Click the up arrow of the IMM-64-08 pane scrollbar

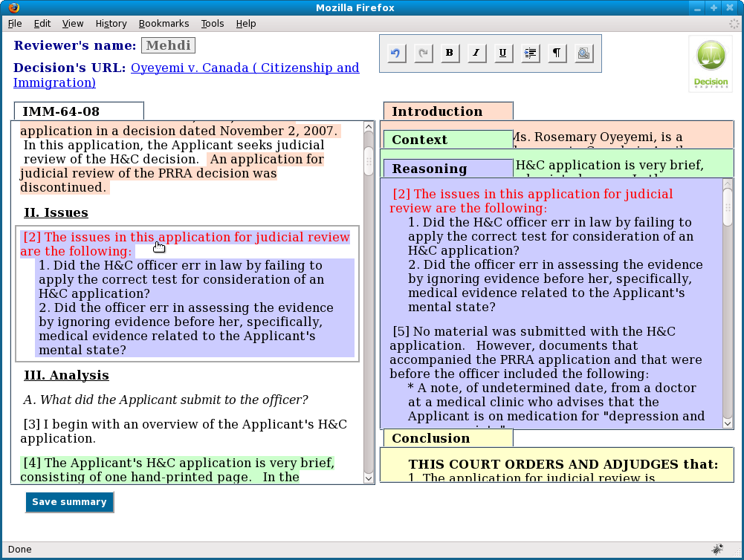(x=369, y=126)
